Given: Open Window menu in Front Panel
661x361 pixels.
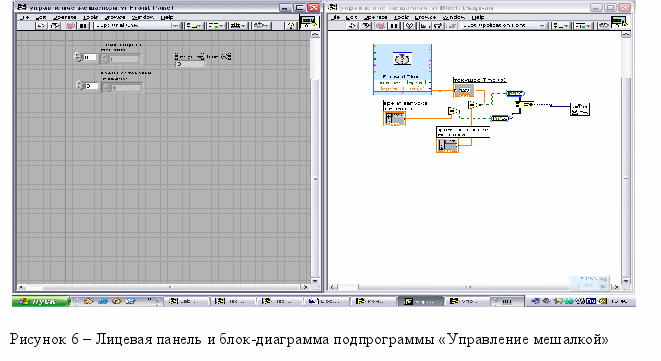Looking at the screenshot, I should (x=143, y=17).
